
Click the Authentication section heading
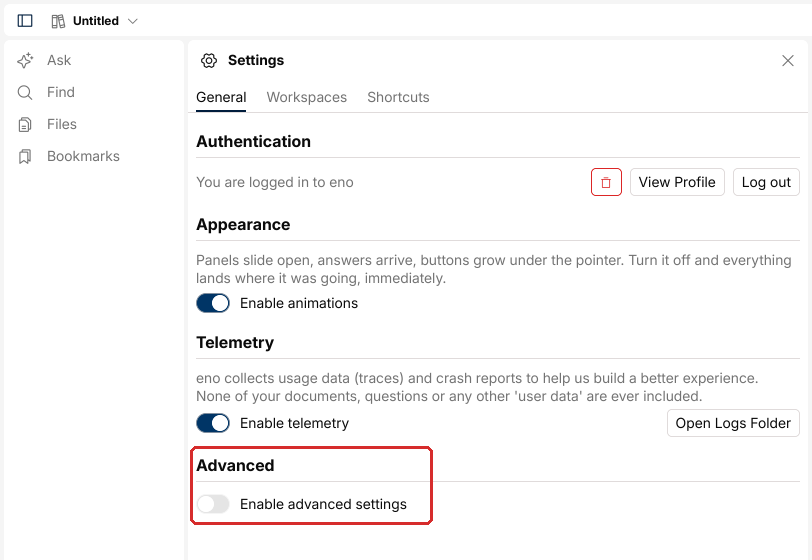[x=253, y=141]
